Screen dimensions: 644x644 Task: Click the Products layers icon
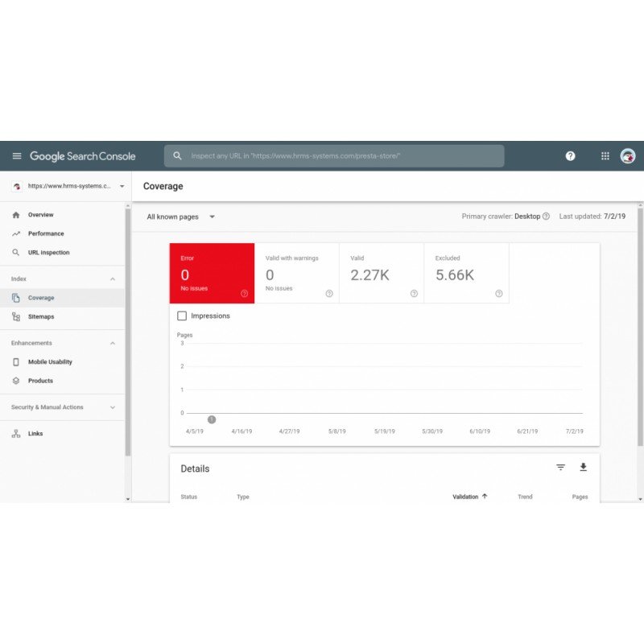[x=16, y=381]
